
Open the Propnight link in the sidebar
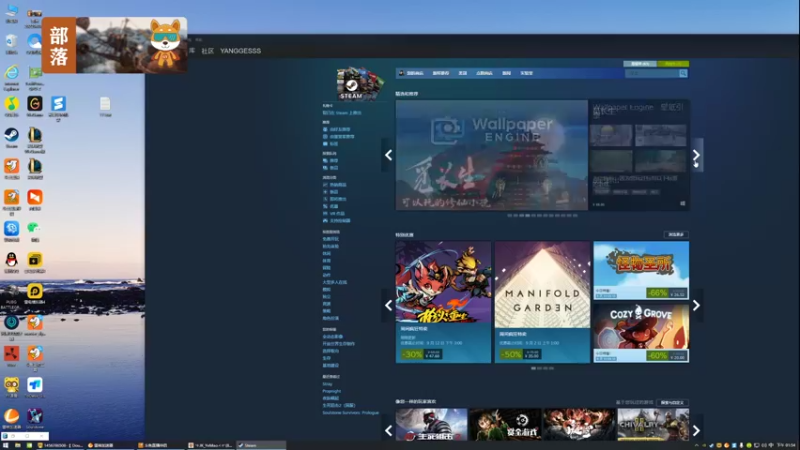[332, 391]
